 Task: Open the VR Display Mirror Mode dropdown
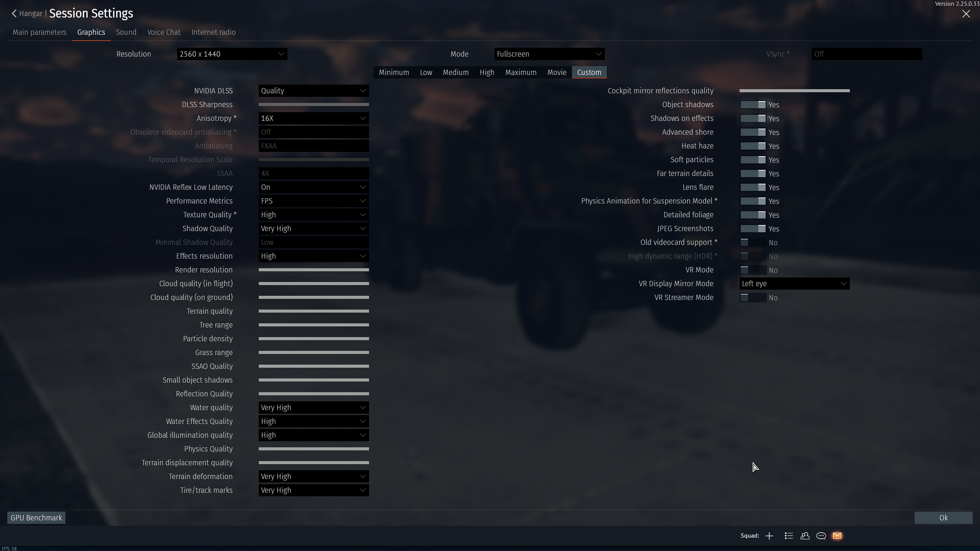(794, 284)
